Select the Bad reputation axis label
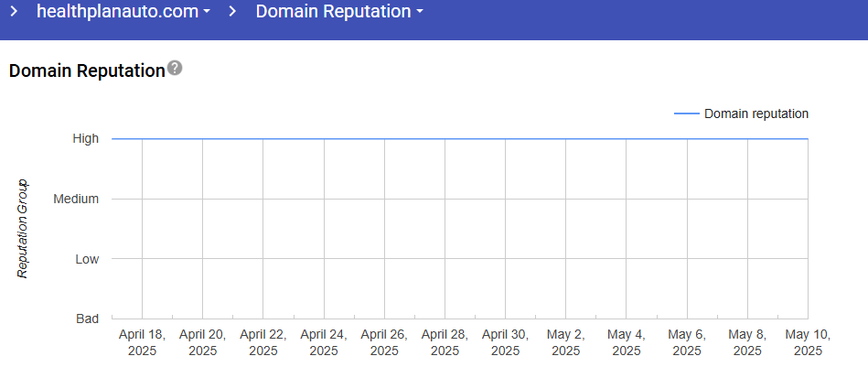This screenshot has height=378, width=868. click(x=87, y=319)
